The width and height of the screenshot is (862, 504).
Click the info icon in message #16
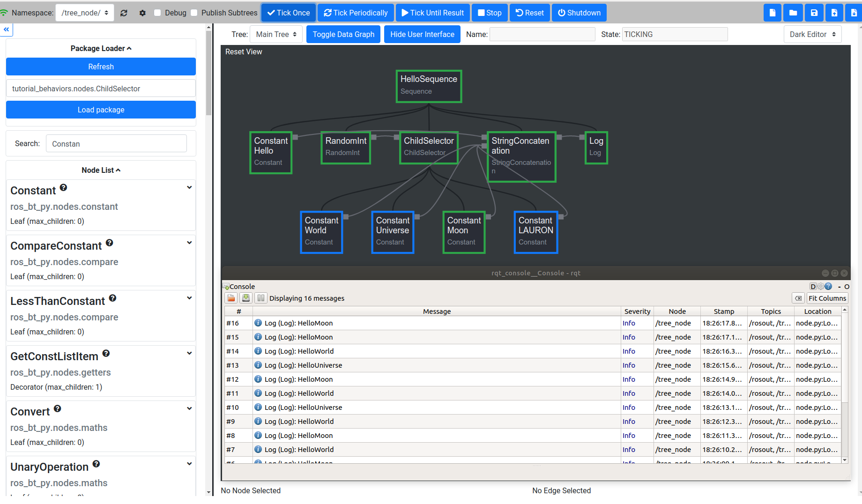click(258, 323)
